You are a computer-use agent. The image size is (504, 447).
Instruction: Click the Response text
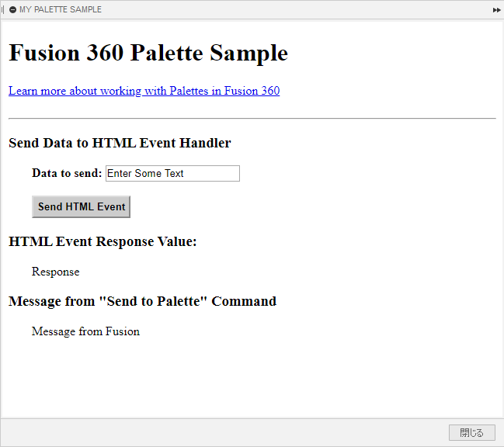[56, 272]
